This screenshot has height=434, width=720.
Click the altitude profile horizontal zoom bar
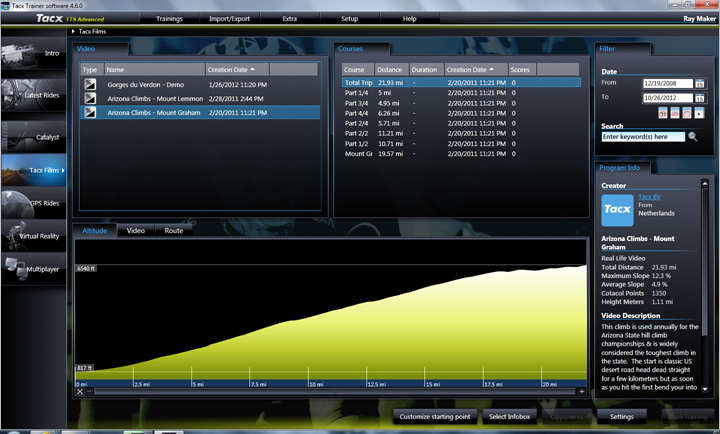pos(335,391)
